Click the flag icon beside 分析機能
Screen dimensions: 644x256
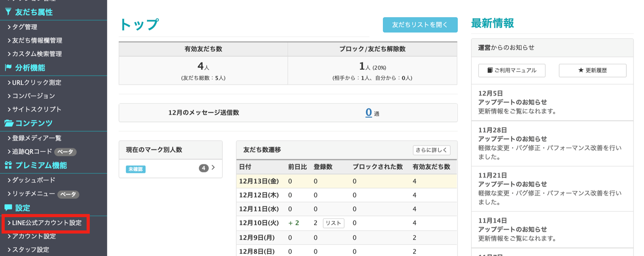coord(8,67)
